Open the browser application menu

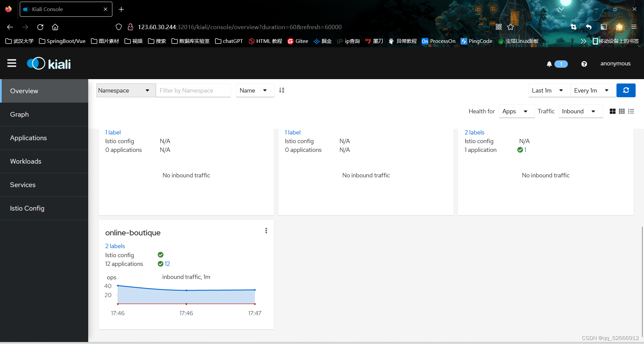634,27
